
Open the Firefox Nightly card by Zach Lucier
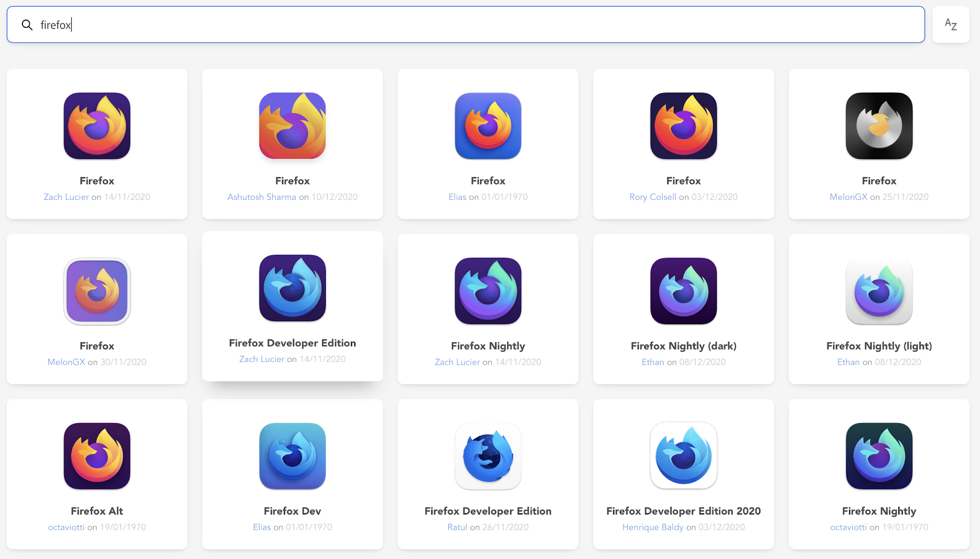tap(488, 308)
